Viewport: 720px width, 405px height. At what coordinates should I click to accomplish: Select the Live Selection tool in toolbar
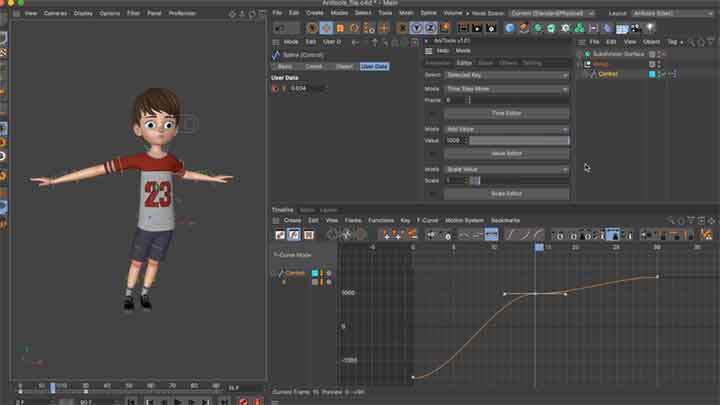tap(312, 28)
